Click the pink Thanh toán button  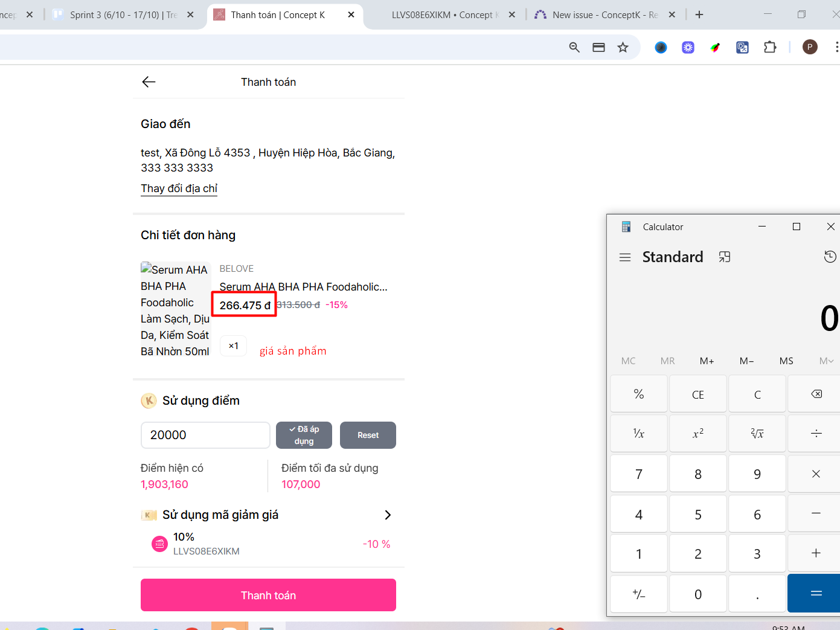click(x=268, y=595)
